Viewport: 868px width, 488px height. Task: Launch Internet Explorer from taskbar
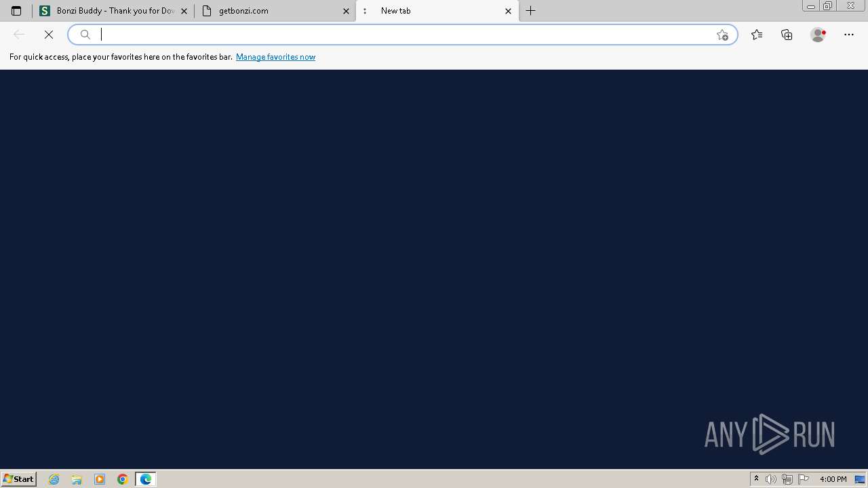[x=54, y=479]
